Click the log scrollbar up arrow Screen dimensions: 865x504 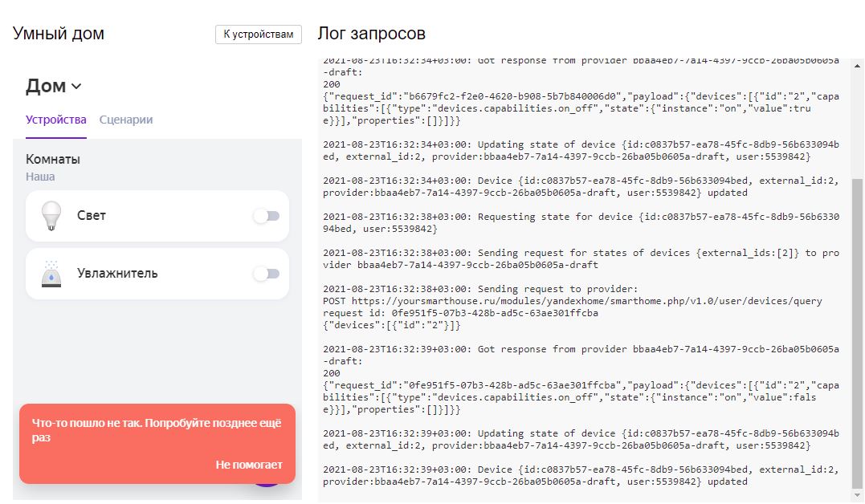(x=857, y=66)
